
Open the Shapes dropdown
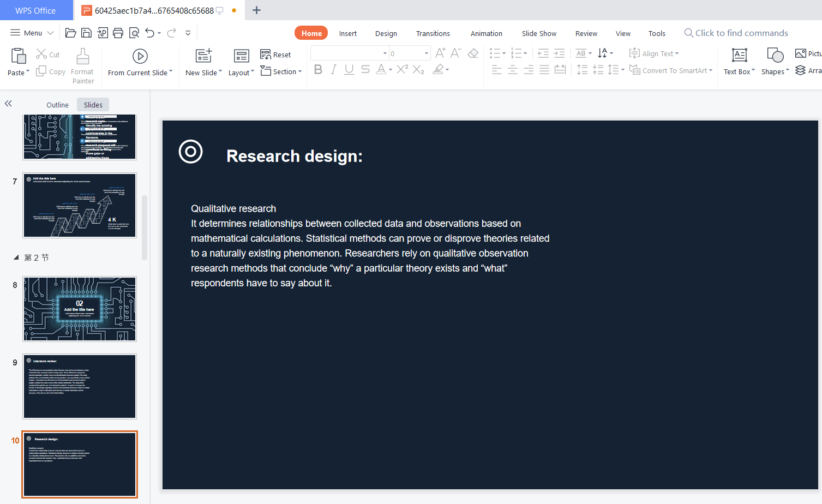point(775,61)
